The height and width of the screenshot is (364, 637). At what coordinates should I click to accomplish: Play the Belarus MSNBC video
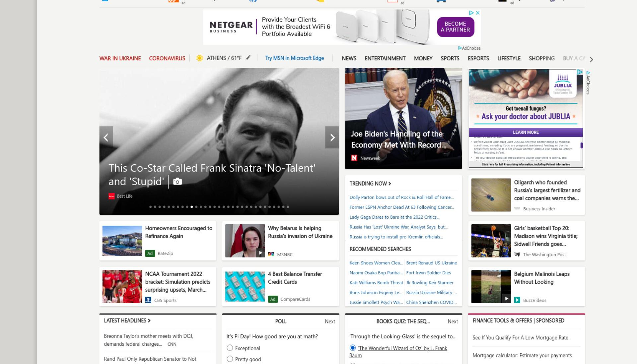point(260,253)
